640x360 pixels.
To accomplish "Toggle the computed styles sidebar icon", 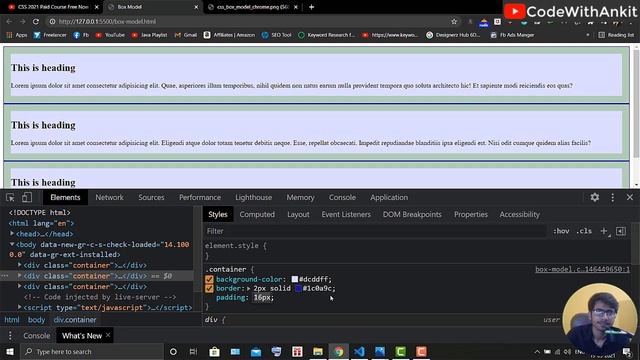I will pyautogui.click(x=621, y=231).
